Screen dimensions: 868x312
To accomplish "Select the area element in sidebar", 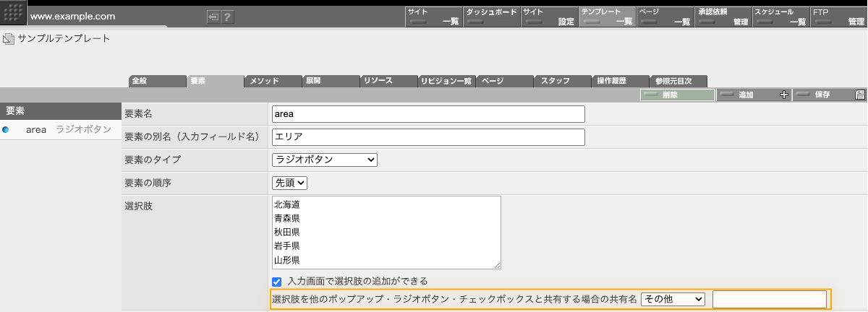I will [x=60, y=130].
